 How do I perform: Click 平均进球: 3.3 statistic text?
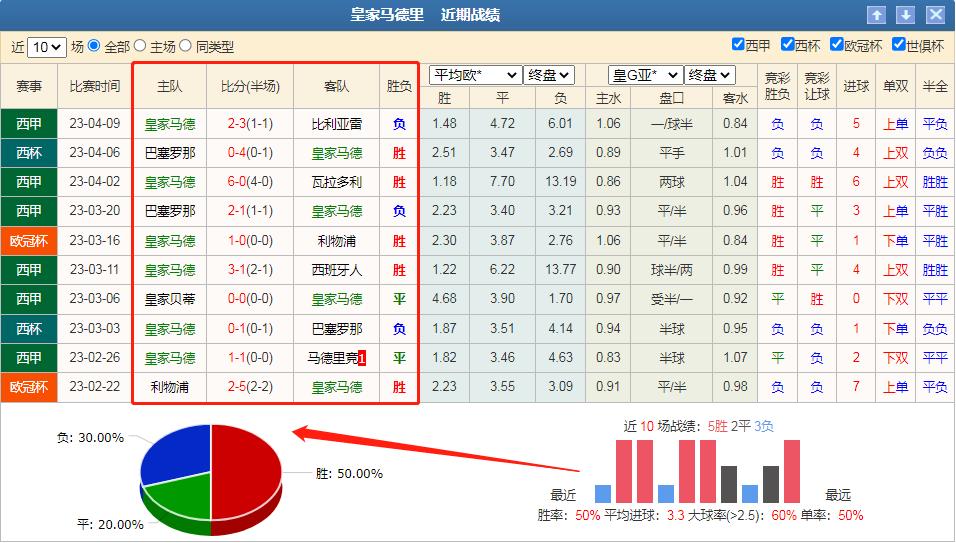[644, 516]
